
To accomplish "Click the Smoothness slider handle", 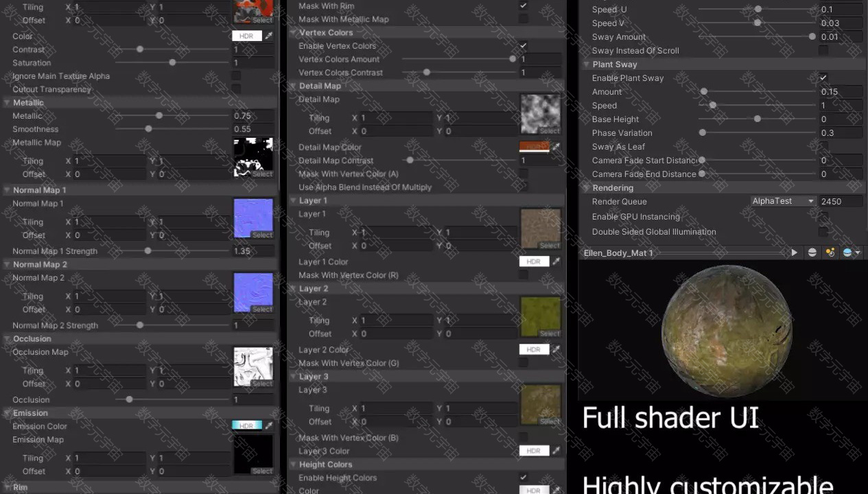I will tap(148, 129).
